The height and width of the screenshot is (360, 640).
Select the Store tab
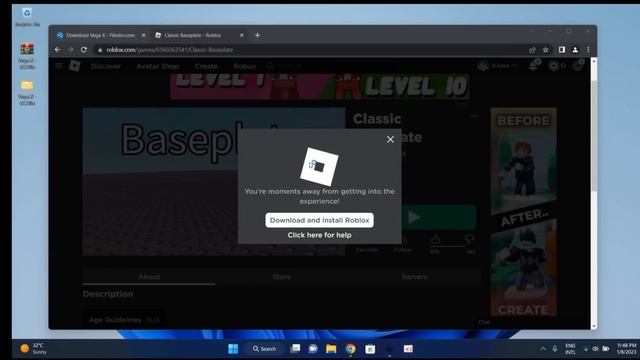click(282, 277)
